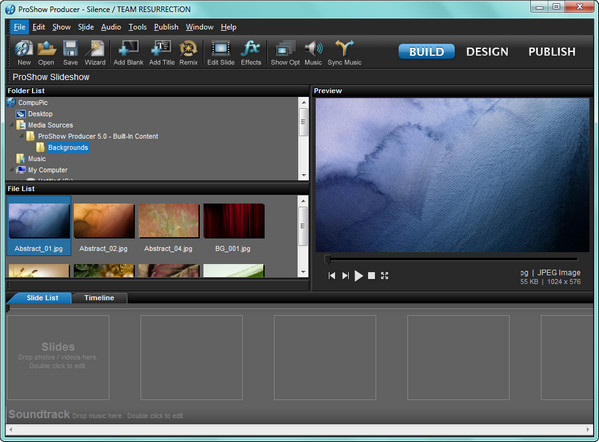Click the first empty Slides placeholder
The image size is (599, 442).
(x=58, y=357)
